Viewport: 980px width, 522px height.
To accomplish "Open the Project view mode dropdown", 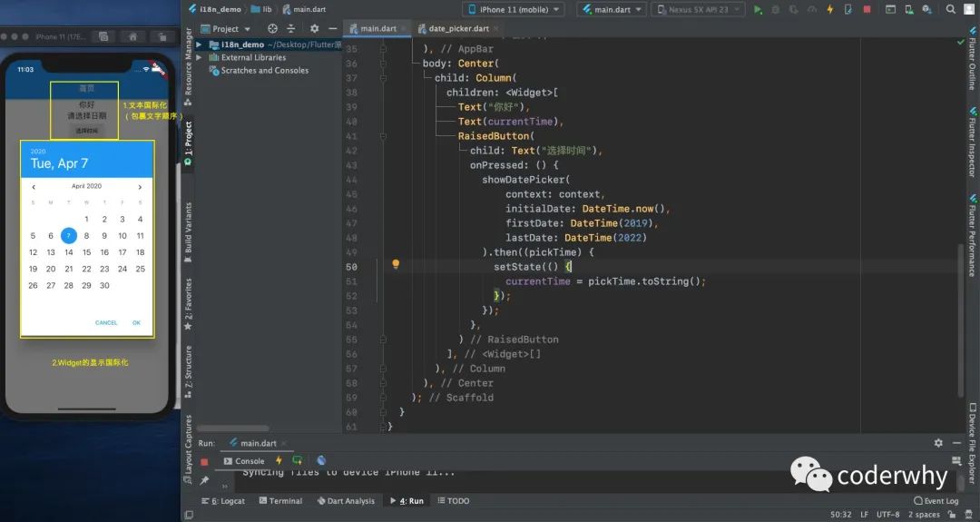I will 226,29.
